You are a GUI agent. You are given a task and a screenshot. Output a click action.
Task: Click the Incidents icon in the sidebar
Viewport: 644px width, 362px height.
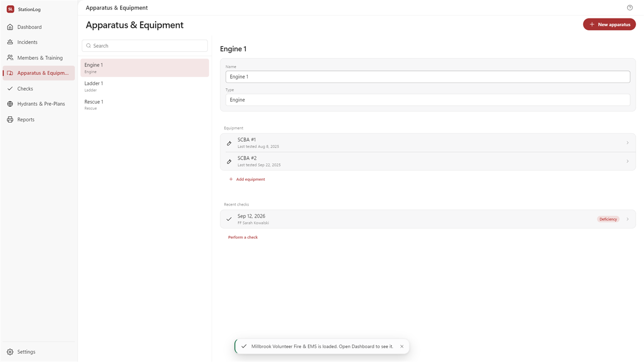coord(10,42)
